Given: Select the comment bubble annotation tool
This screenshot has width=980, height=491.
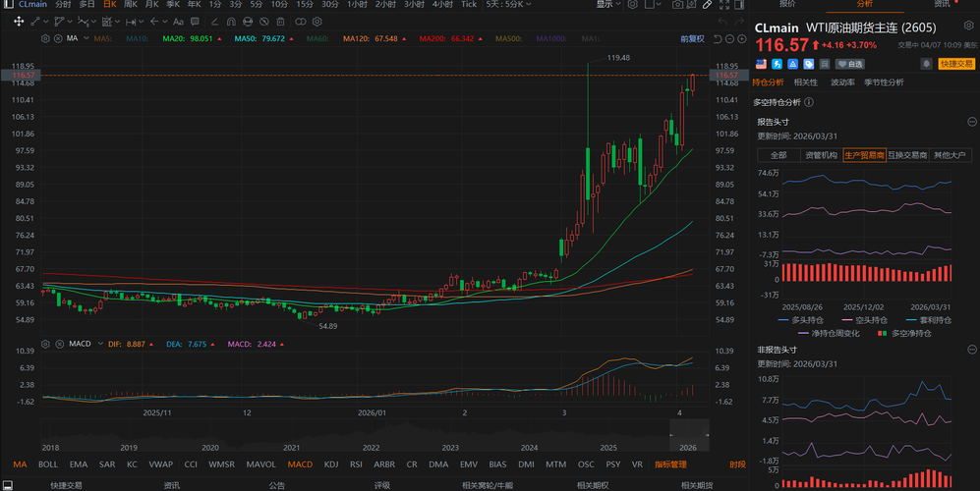Looking at the screenshot, I should point(195,22).
